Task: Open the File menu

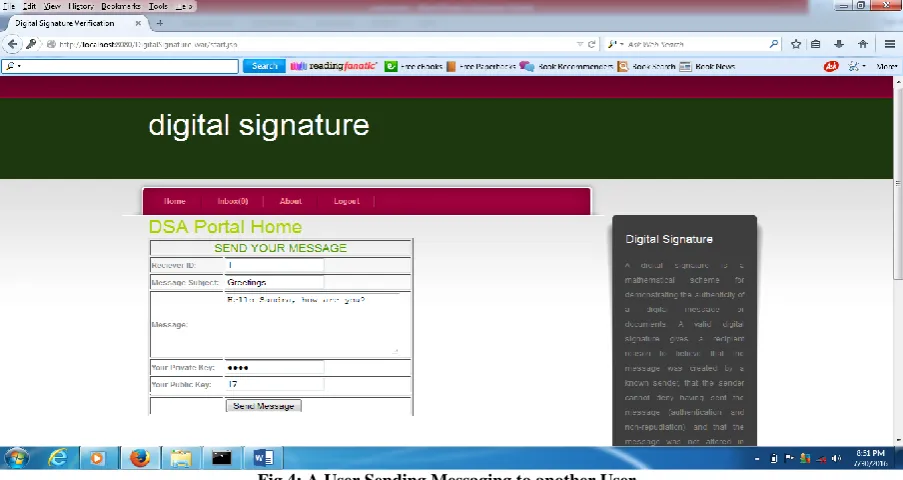Action: point(9,6)
